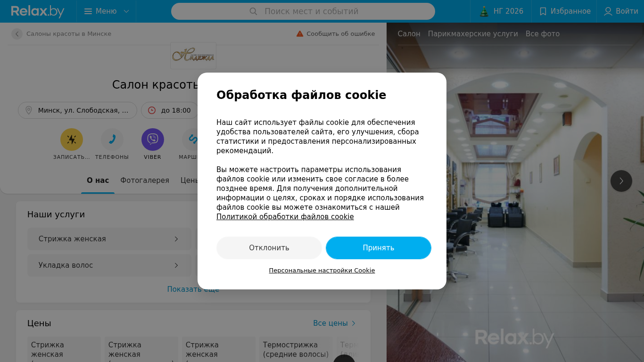Expand the Укладка волос service row
This screenshot has width=644, height=362.
tap(109, 265)
